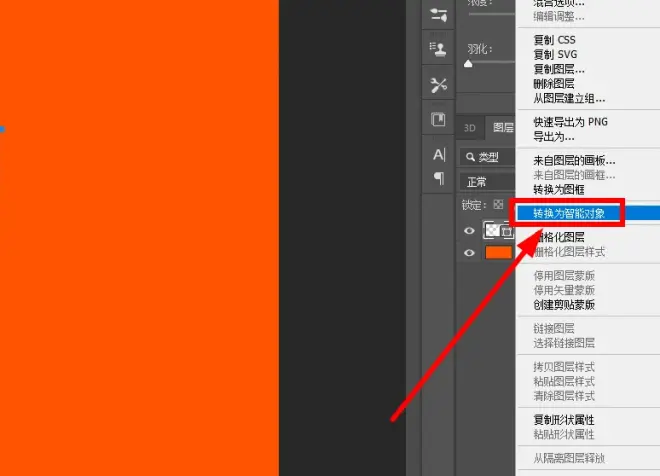Click 栅格化图层样式 menu entry
This screenshot has height=476, width=660.
569,252
